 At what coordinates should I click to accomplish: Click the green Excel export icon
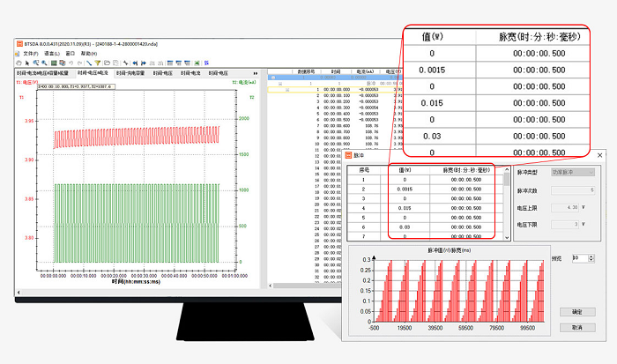pyautogui.click(x=197, y=63)
